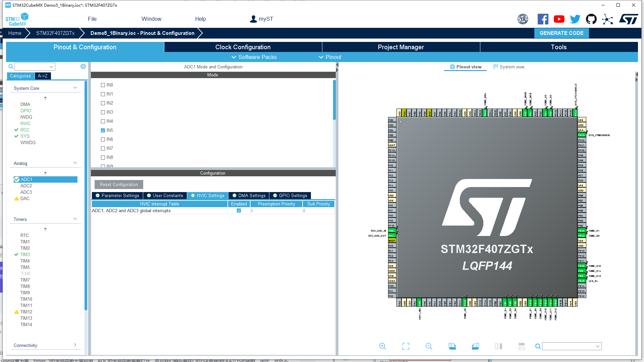
Task: Switch to the Clock Configuration tab
Action: coord(243,47)
